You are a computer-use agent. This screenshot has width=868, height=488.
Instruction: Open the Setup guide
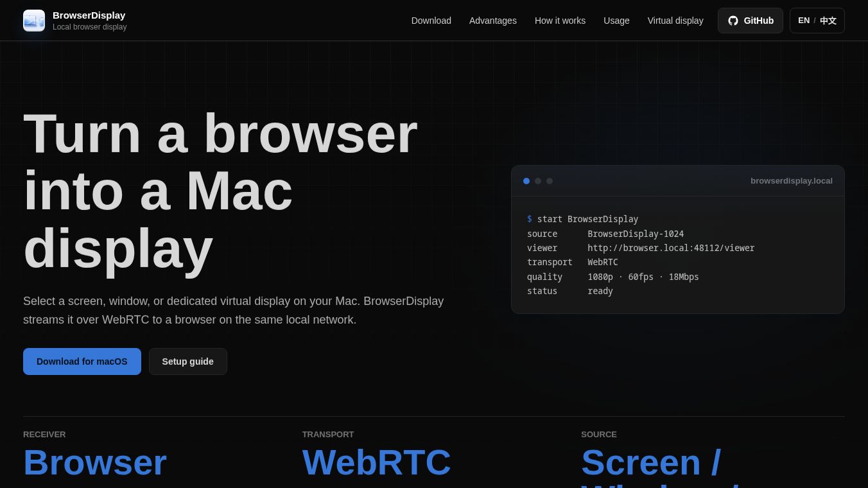pos(188,362)
